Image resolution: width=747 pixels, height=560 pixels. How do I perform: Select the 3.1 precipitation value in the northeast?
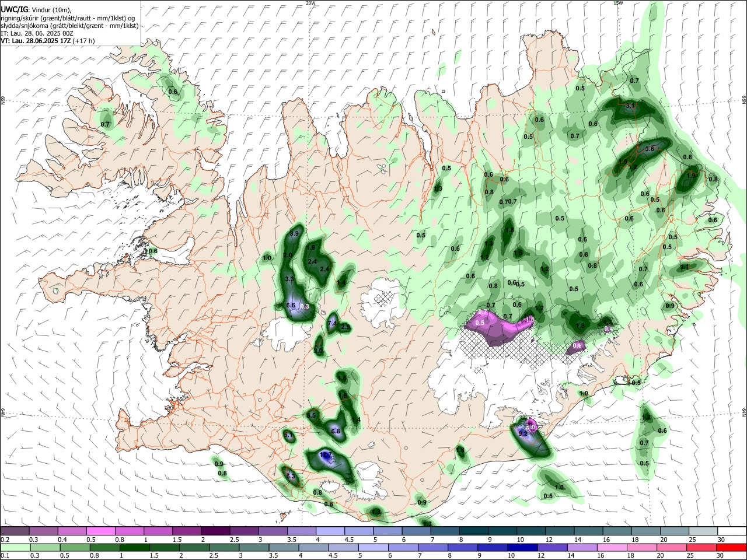click(630, 106)
